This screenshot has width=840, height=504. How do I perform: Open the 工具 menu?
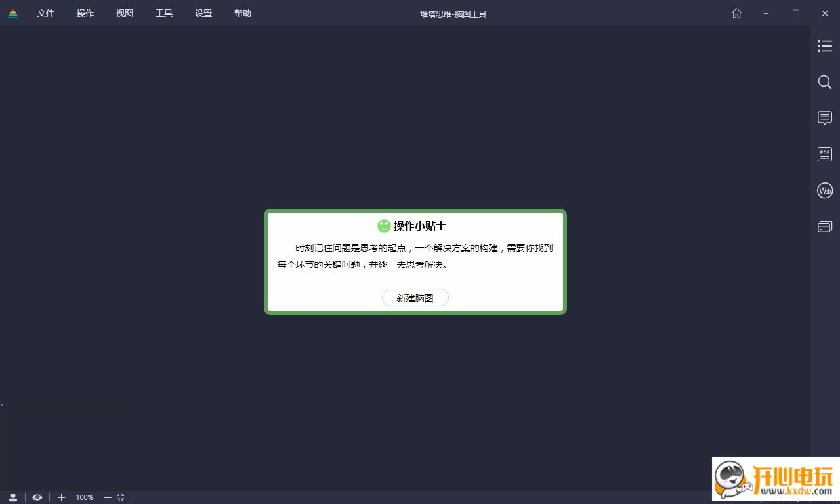164,13
